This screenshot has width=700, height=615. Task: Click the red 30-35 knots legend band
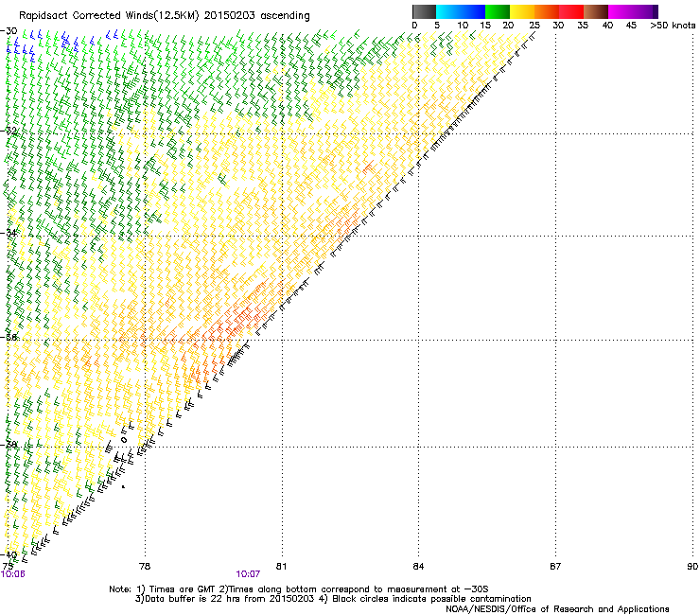click(571, 11)
